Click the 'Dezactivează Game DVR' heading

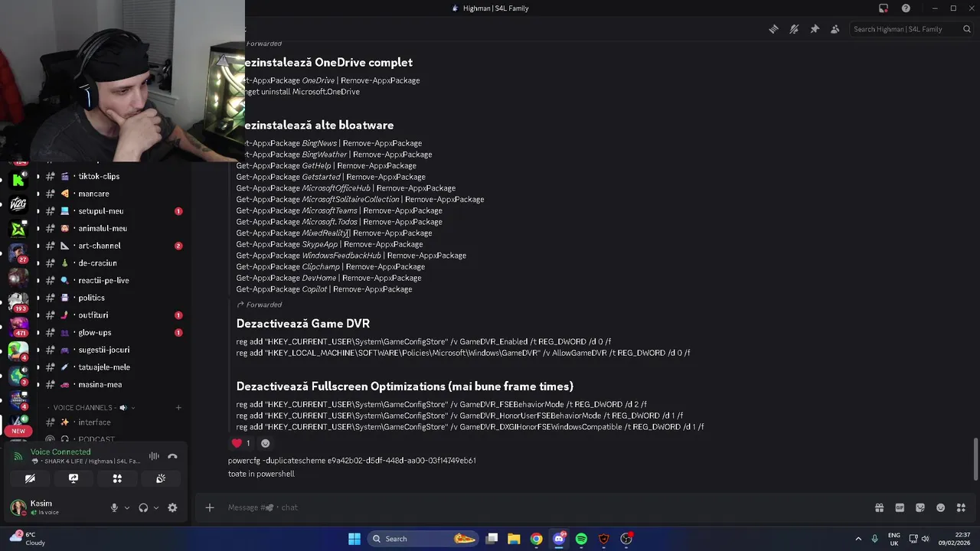[x=303, y=324]
